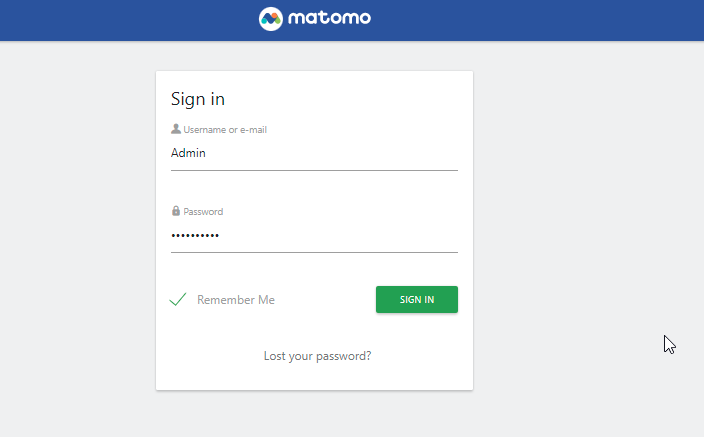Click the Admin text in username field

[x=188, y=154]
